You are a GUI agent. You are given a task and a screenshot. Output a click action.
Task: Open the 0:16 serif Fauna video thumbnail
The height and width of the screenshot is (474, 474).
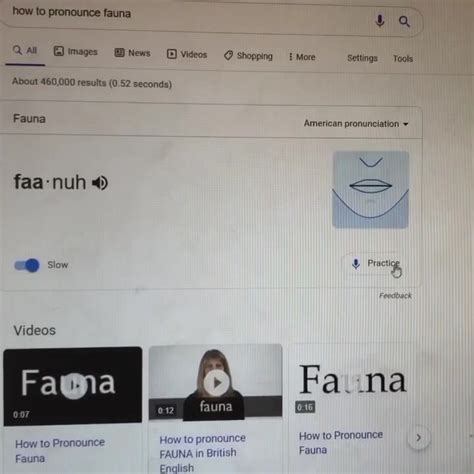pyautogui.click(x=353, y=383)
